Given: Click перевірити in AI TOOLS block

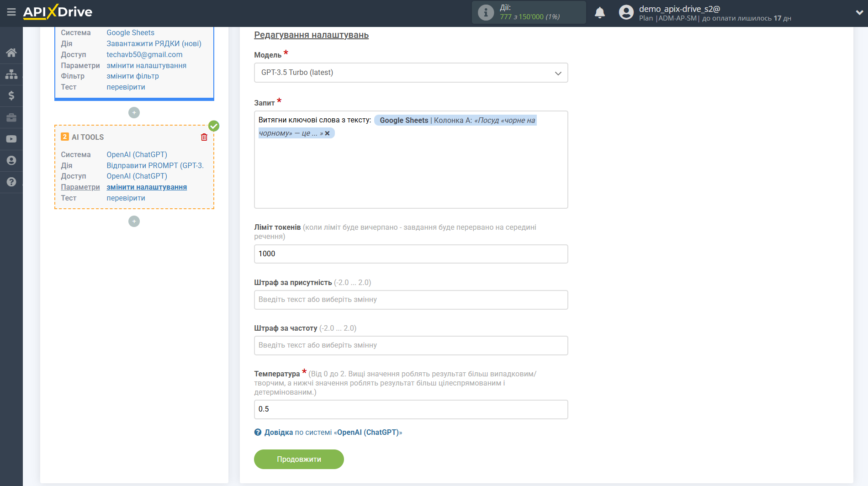Looking at the screenshot, I should point(126,198).
